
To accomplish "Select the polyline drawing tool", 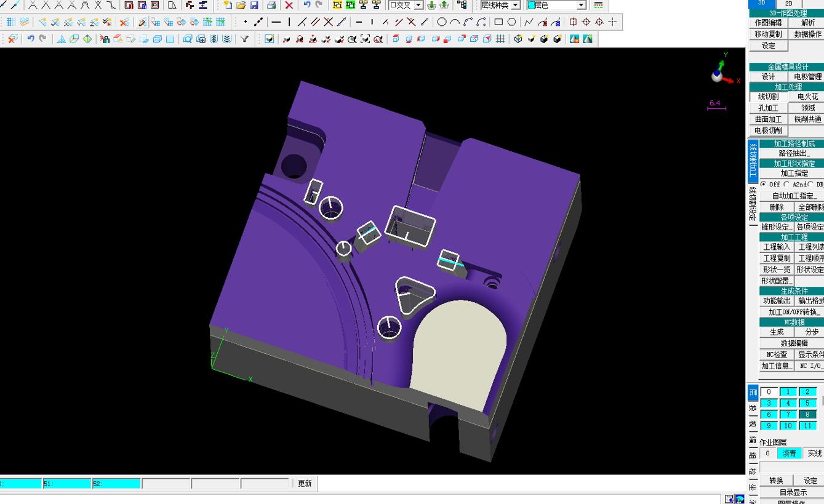I will 529,22.
